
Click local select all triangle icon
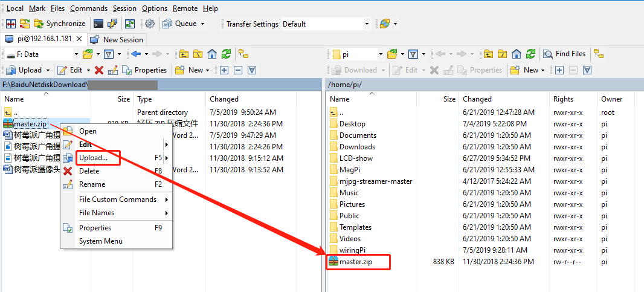(x=252, y=70)
